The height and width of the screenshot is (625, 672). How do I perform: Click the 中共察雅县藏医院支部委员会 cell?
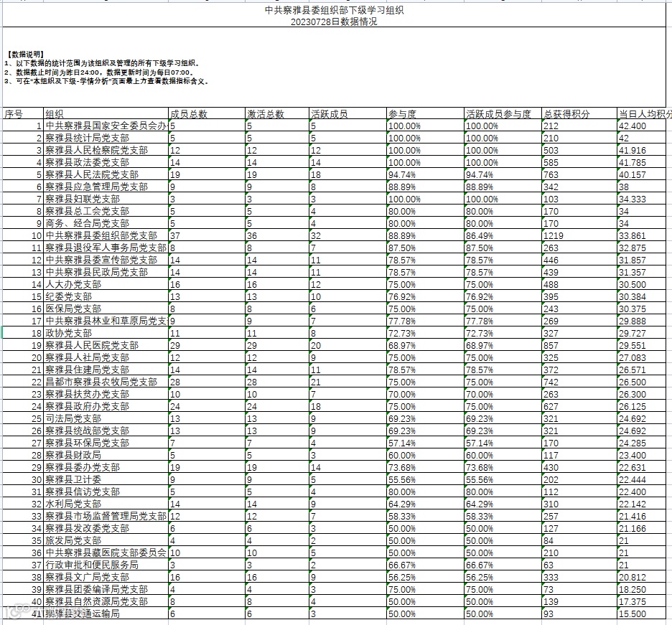coord(106,553)
